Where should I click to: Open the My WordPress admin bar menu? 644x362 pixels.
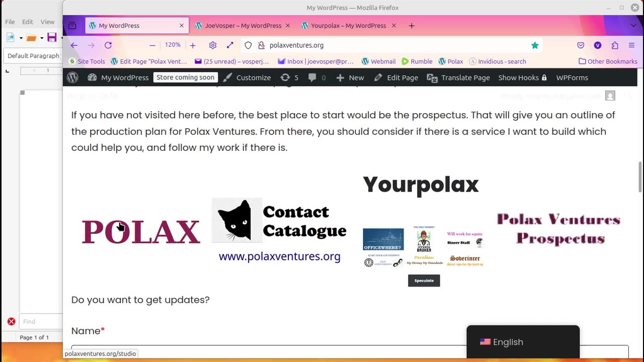pyautogui.click(x=118, y=77)
